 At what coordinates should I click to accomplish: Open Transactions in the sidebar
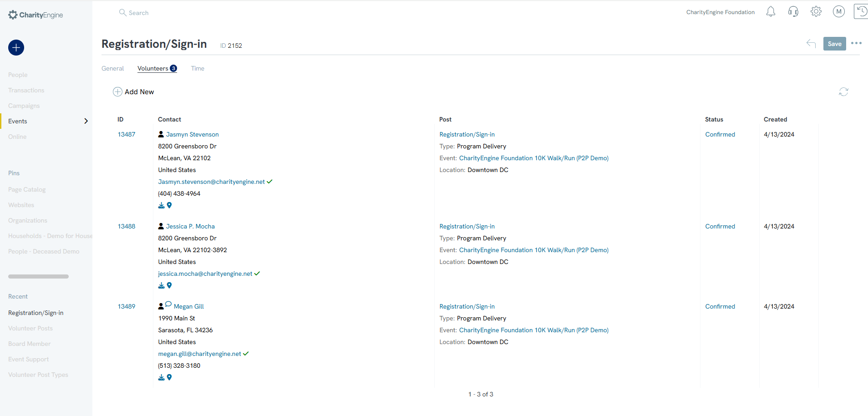coord(26,90)
